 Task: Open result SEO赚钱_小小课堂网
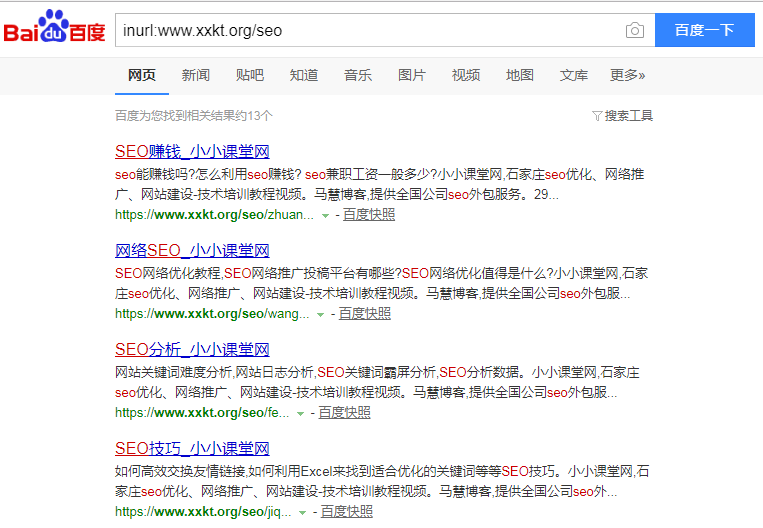192,151
